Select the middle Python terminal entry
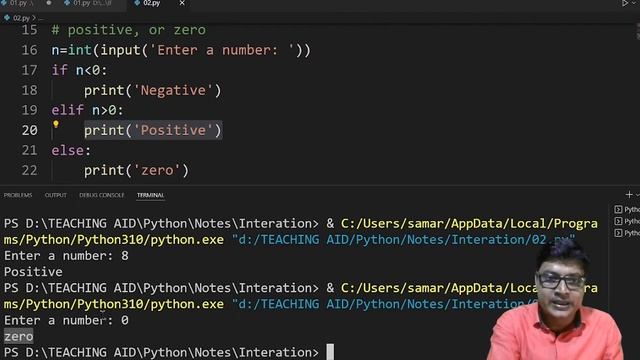Viewport: 640px width, 360px height. 627,221
